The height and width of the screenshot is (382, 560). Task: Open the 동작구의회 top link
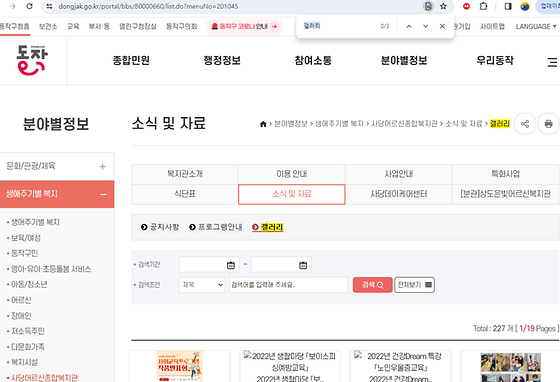coord(181,26)
